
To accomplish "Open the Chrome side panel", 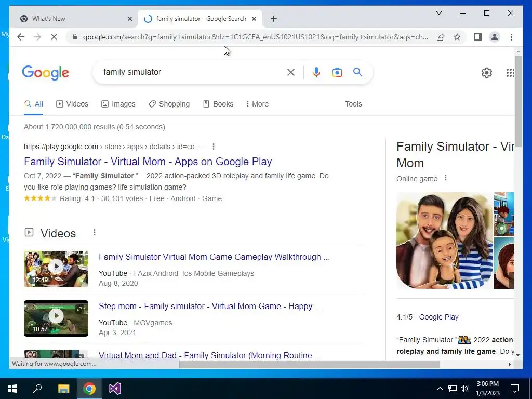I will (478, 37).
